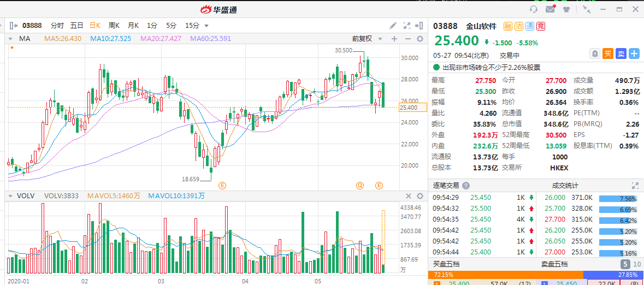Switch to 分时 intraday chart tab
Image resolution: width=644 pixels, height=285 pixels.
point(57,26)
